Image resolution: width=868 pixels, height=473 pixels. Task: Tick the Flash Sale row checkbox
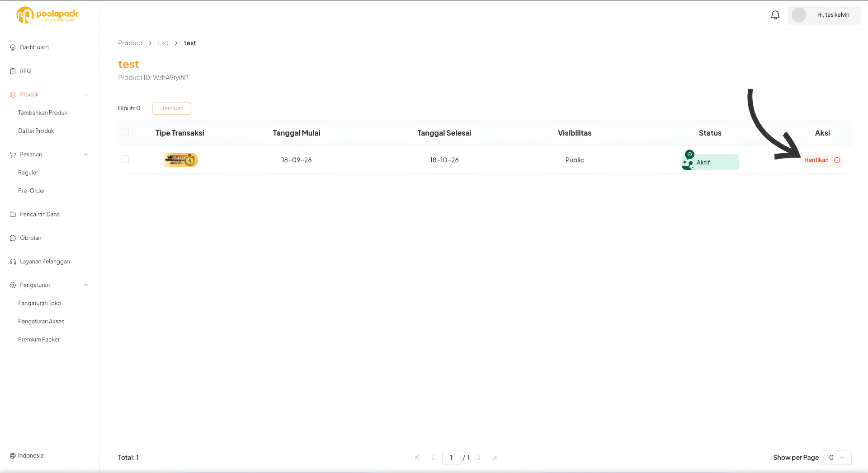click(x=125, y=159)
